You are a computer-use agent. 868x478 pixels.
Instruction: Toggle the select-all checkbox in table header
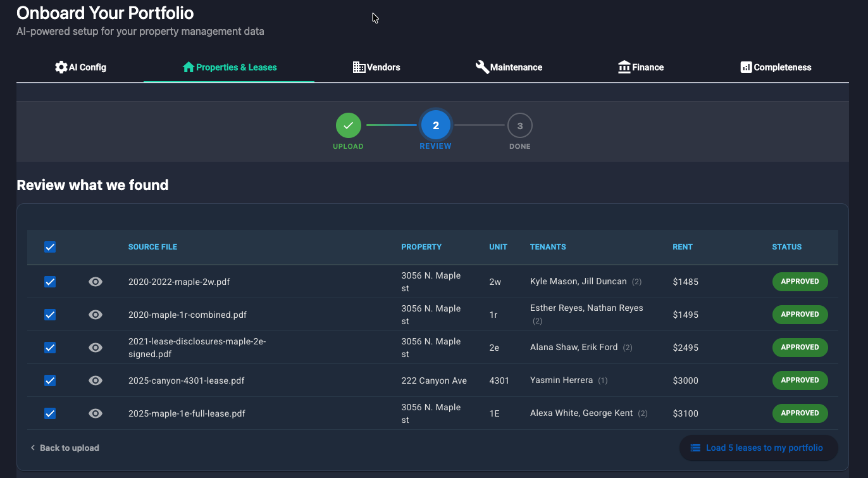pyautogui.click(x=50, y=247)
